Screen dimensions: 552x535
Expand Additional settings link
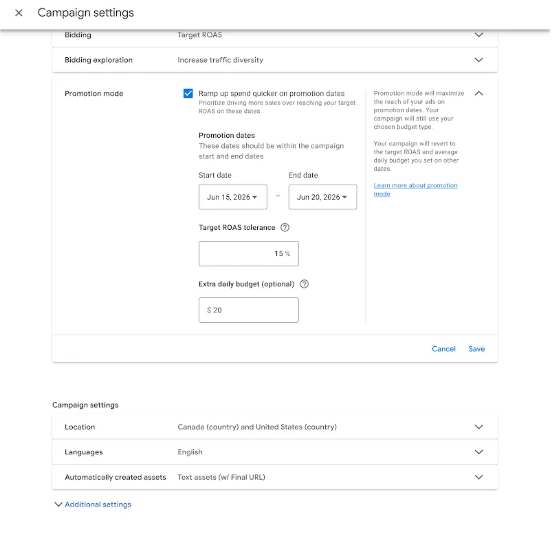(x=98, y=504)
